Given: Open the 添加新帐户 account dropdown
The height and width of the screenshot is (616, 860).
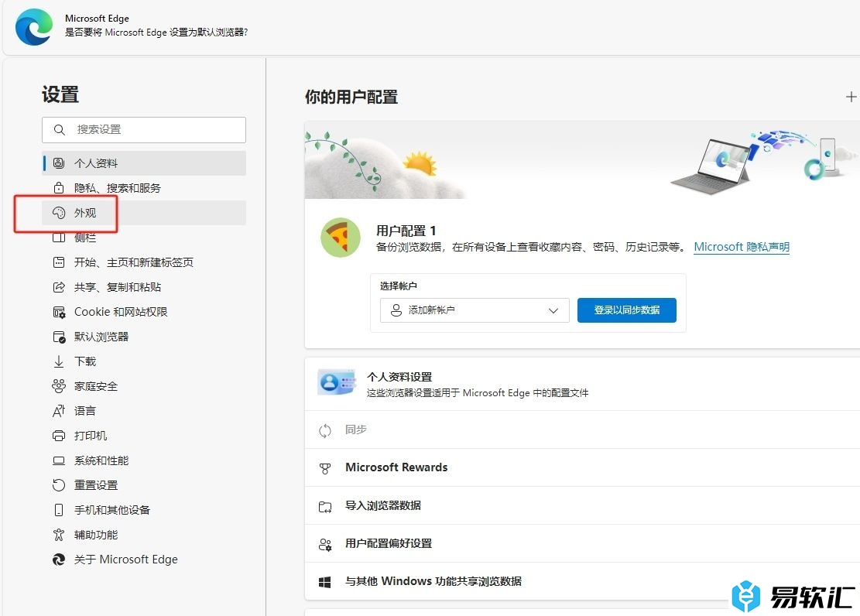Looking at the screenshot, I should pyautogui.click(x=475, y=310).
